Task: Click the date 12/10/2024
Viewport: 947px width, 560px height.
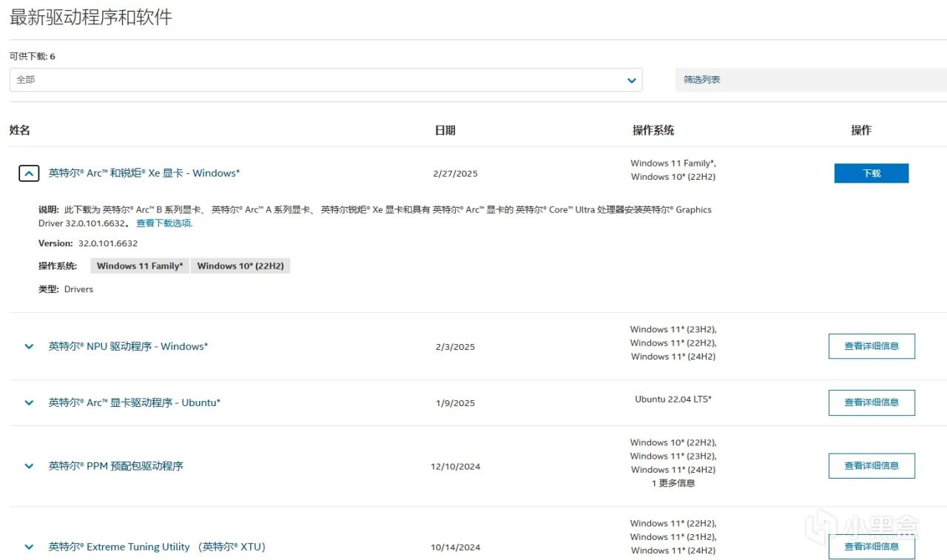Action: [x=456, y=467]
